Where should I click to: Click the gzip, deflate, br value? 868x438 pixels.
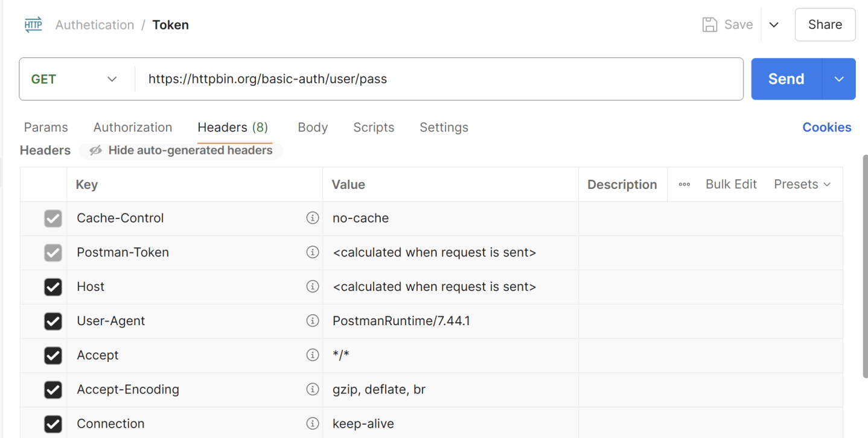379,390
